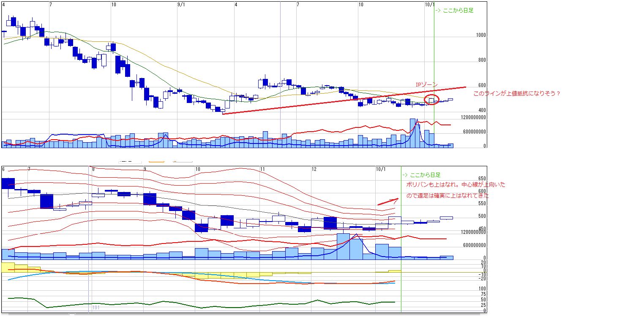Viewport: 644px width, 330px height.
Task: Click the red circle marking the candle
Action: tap(431, 100)
